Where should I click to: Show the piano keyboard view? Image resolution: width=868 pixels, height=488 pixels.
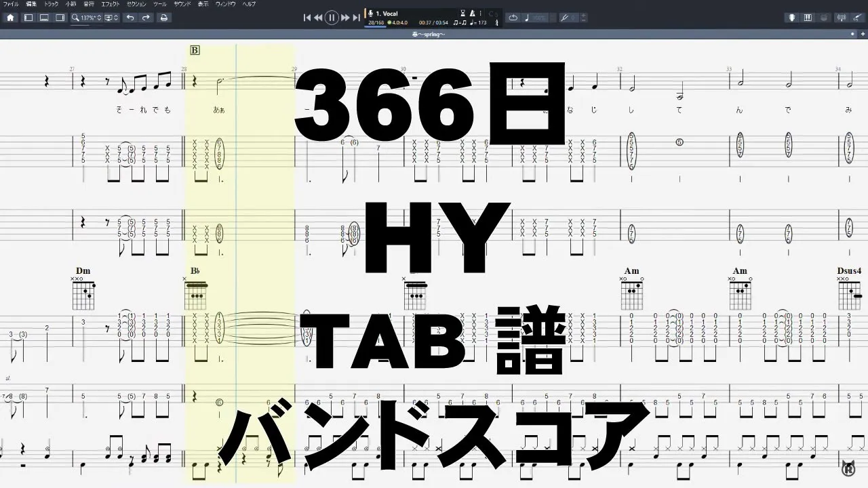coord(808,18)
